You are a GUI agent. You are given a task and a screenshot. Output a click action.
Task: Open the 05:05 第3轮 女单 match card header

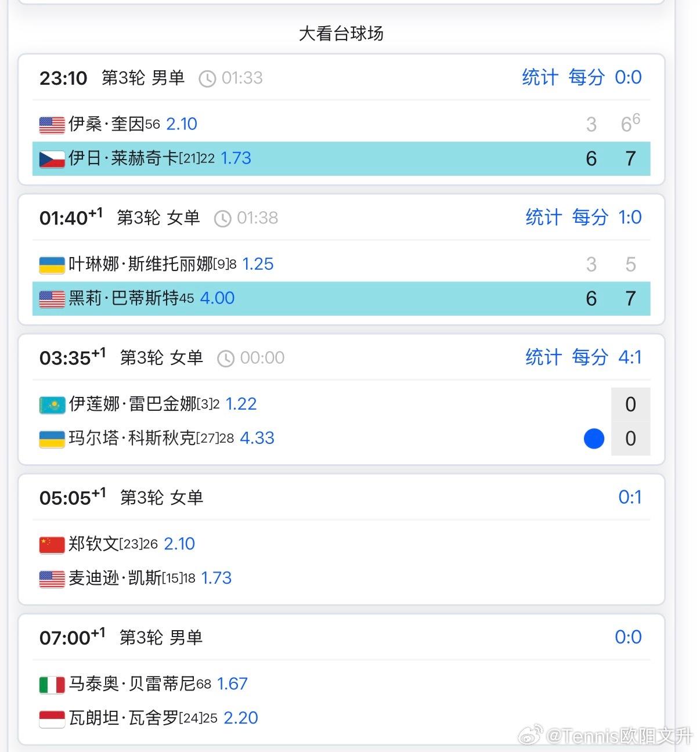341,497
